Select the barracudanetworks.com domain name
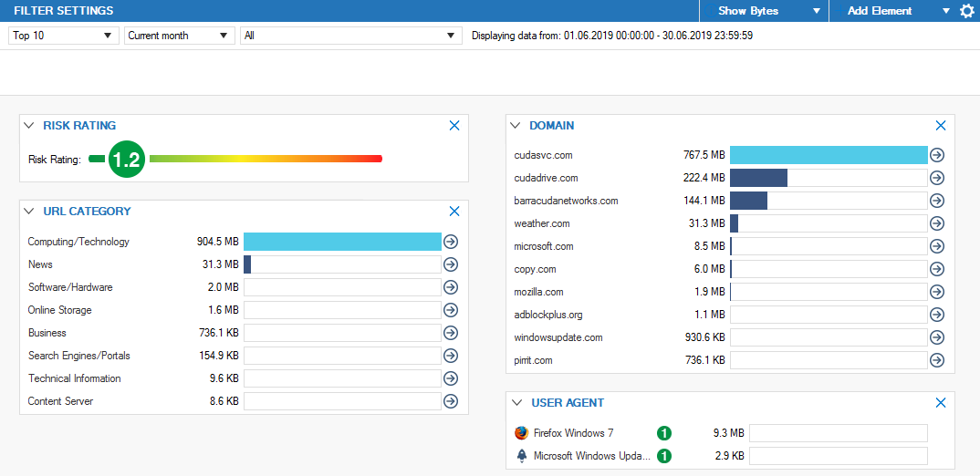 (567, 201)
